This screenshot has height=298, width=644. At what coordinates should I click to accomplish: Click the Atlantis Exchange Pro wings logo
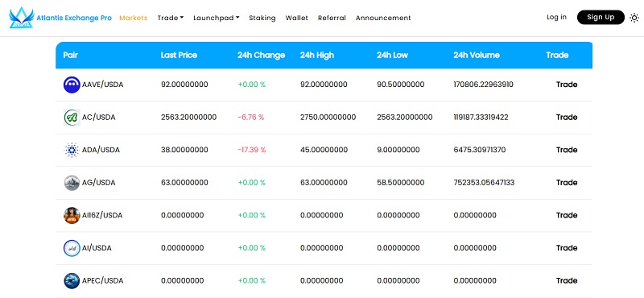click(x=22, y=18)
